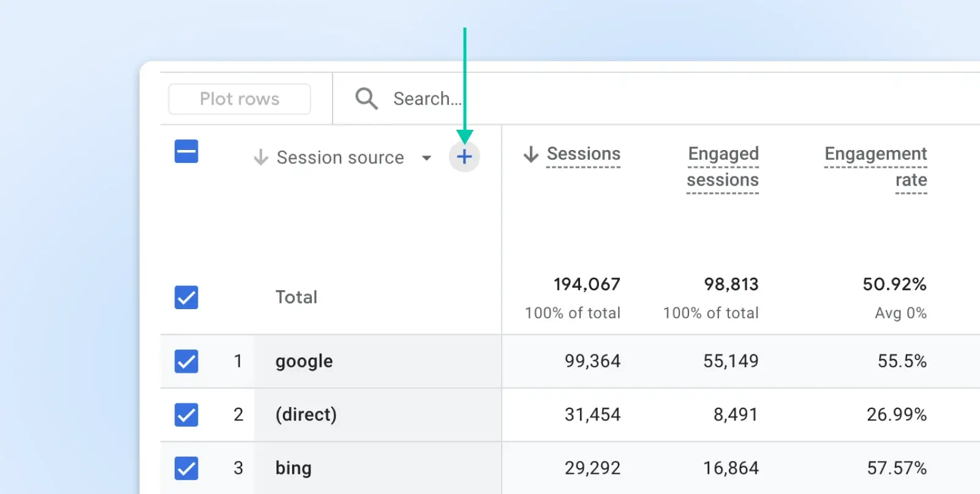Toggle the select-all checkbox in header
Viewport: 980px width, 494px height.
click(186, 151)
